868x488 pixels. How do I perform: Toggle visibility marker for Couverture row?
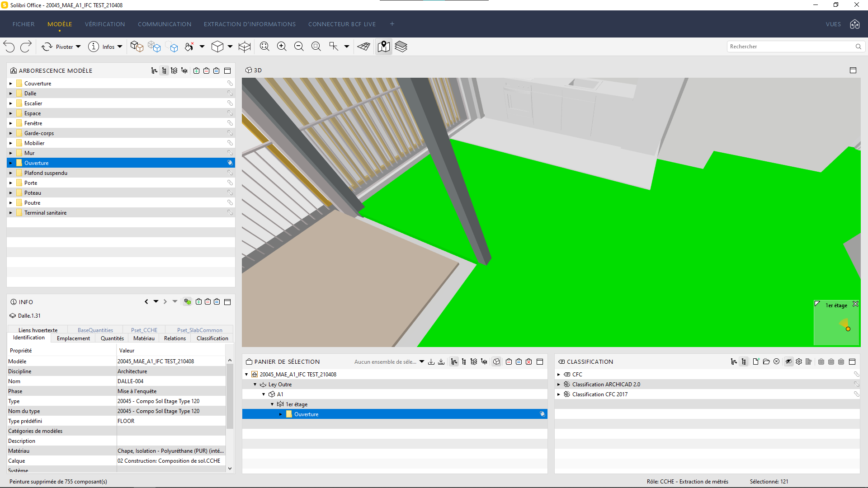[x=230, y=83]
